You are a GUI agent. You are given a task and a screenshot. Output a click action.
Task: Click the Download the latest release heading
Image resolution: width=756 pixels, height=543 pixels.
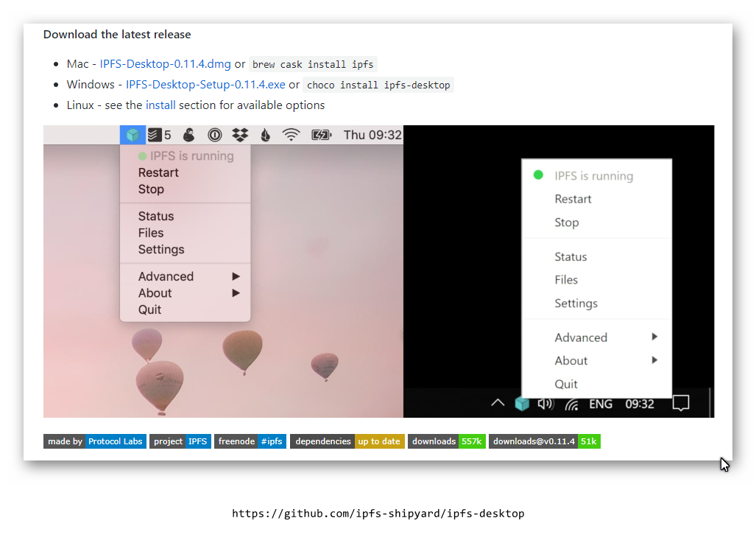[117, 35]
